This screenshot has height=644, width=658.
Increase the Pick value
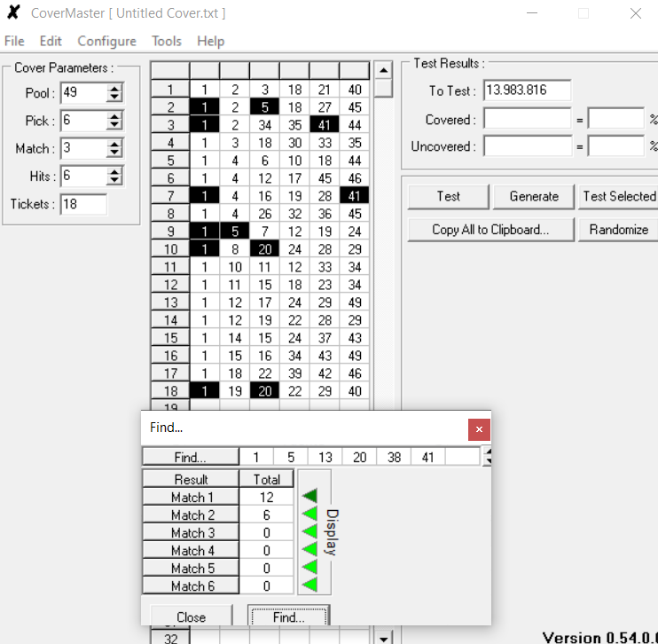114,117
